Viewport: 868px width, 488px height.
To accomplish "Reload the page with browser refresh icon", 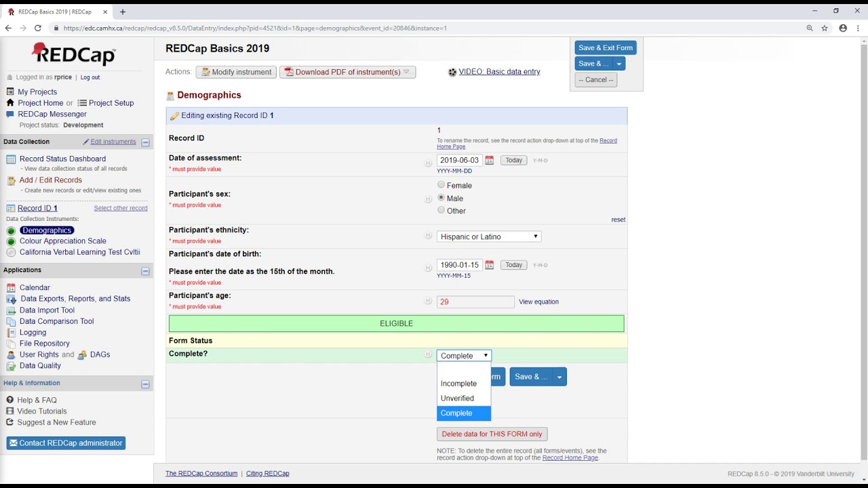I will (38, 28).
